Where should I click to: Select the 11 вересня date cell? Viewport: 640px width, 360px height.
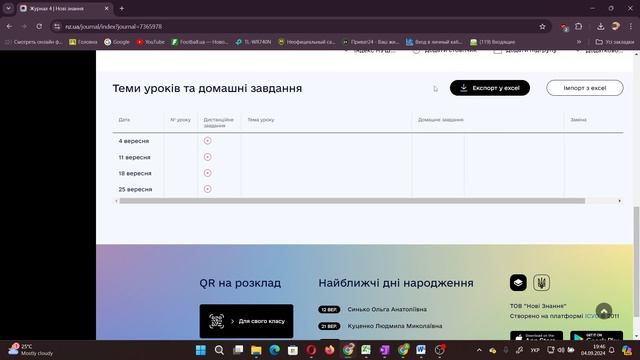coord(135,157)
